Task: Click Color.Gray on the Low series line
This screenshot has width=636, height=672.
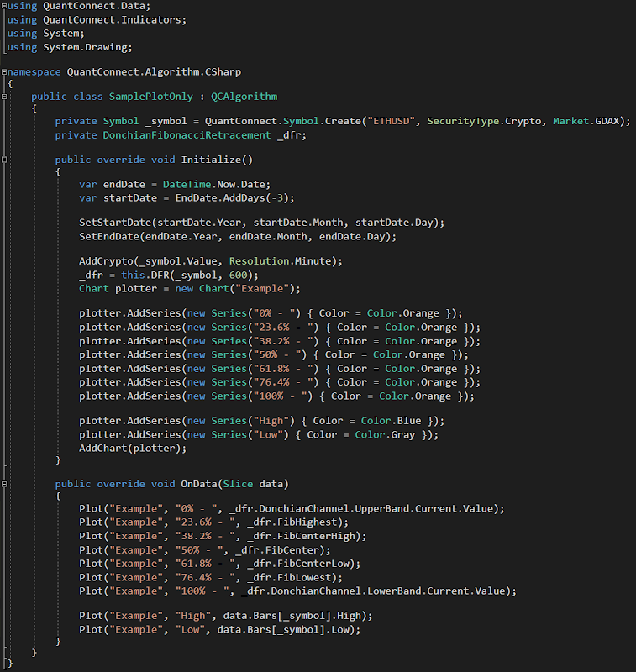Action: pyautogui.click(x=385, y=435)
